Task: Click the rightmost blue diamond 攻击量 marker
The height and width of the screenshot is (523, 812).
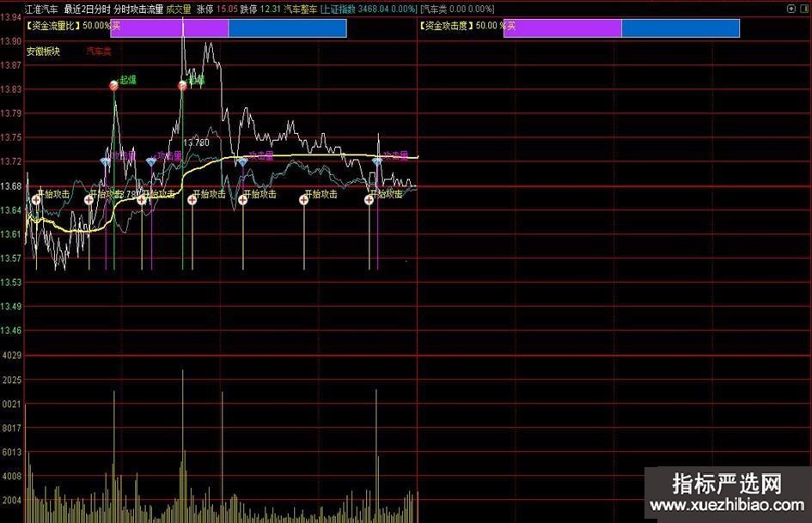Action: pos(376,161)
